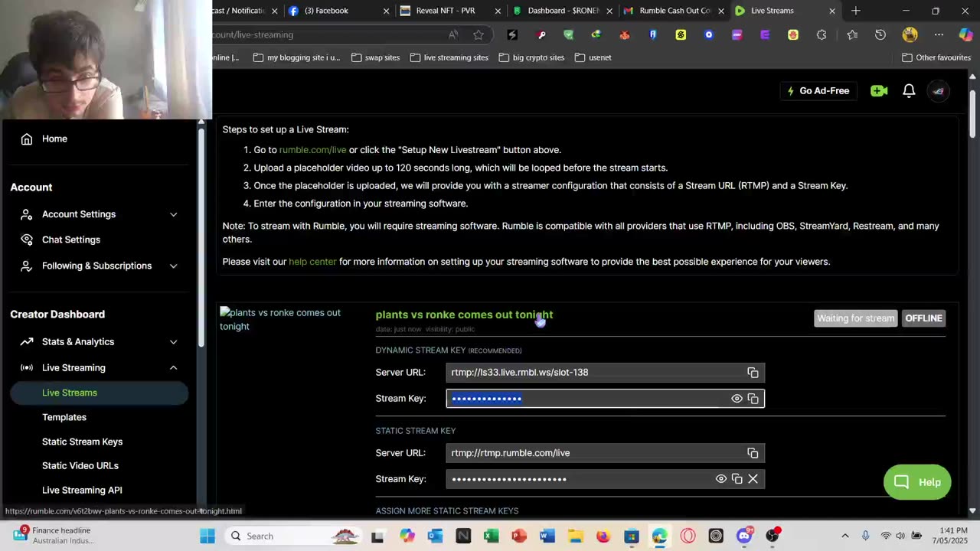Open Word from taskbar
Viewport: 980px width, 551px height.
(x=547, y=536)
